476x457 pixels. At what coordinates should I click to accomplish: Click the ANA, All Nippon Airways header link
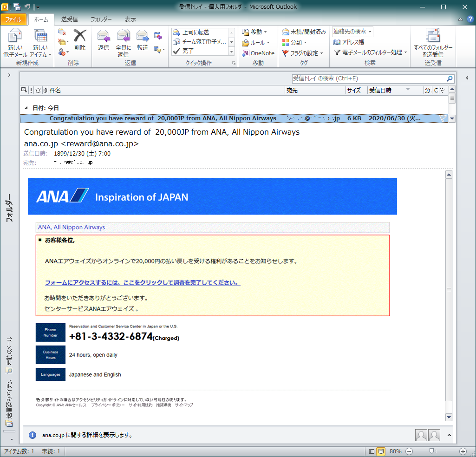point(72,228)
